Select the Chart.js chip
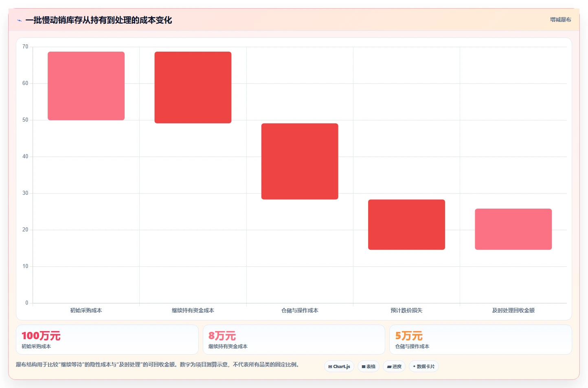This screenshot has height=388, width=588. (339, 366)
